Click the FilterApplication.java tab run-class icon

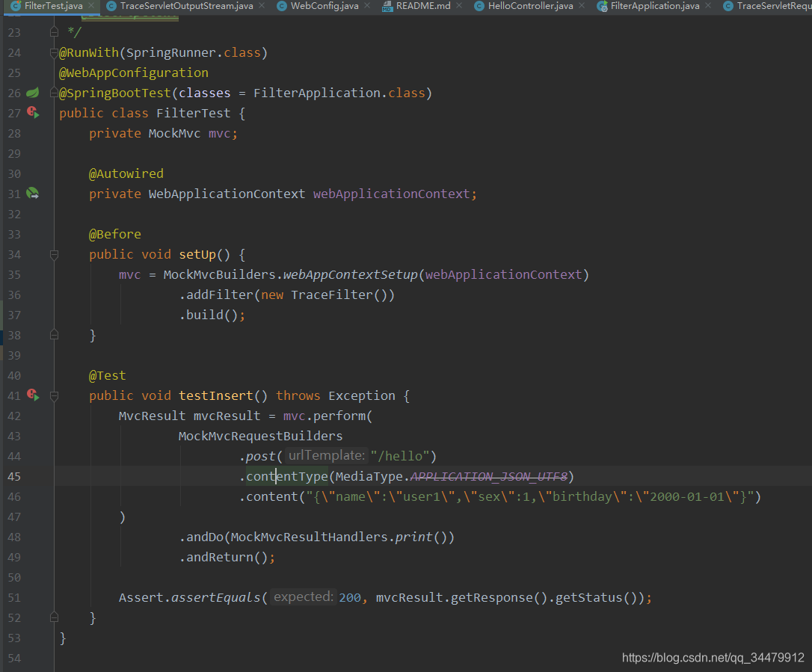click(x=602, y=6)
